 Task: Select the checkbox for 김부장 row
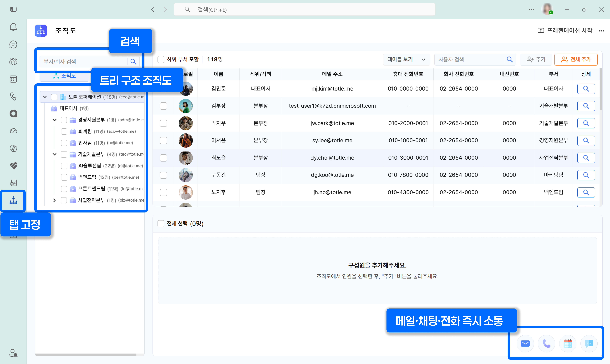tap(163, 106)
